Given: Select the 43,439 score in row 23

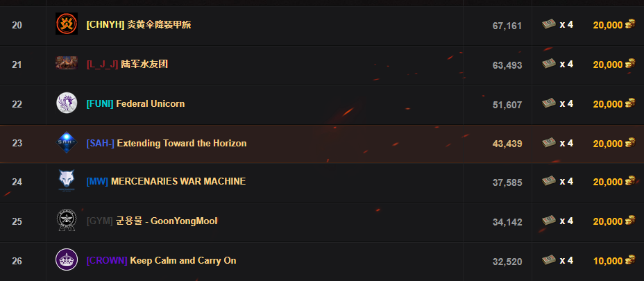Looking at the screenshot, I should pos(507,144).
